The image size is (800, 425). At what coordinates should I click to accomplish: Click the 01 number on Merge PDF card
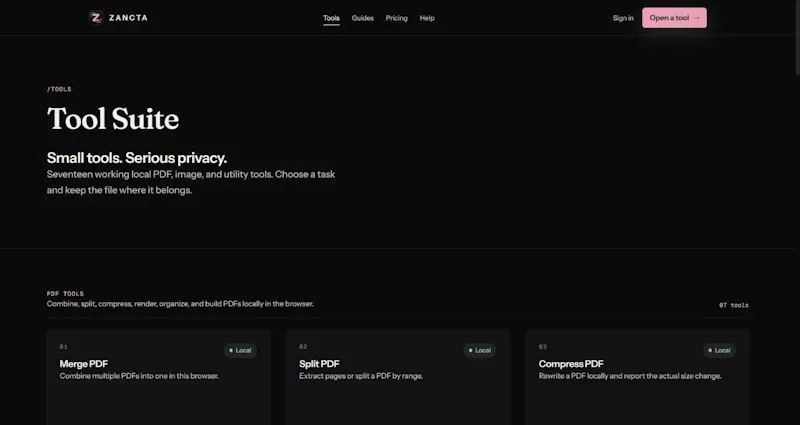tap(63, 347)
